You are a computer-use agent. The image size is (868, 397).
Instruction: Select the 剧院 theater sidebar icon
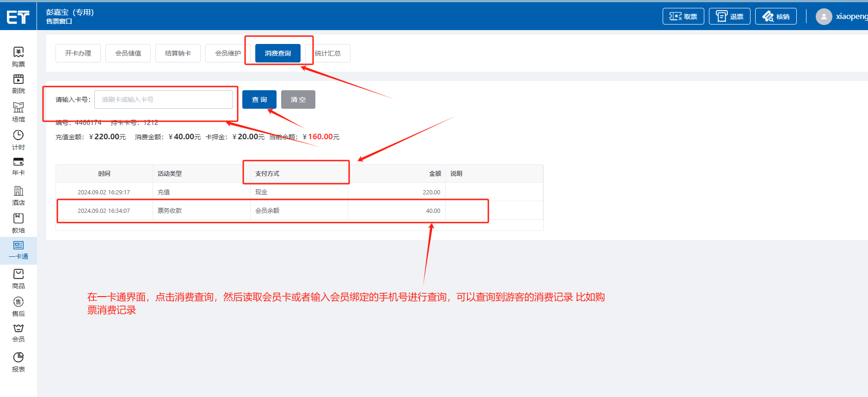18,80
